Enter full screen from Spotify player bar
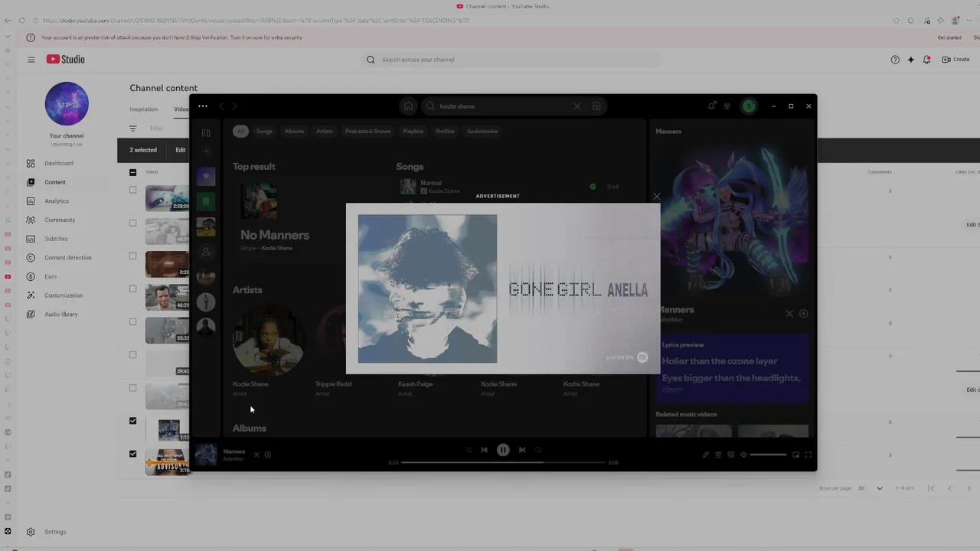The width and height of the screenshot is (980, 551). pos(808,455)
